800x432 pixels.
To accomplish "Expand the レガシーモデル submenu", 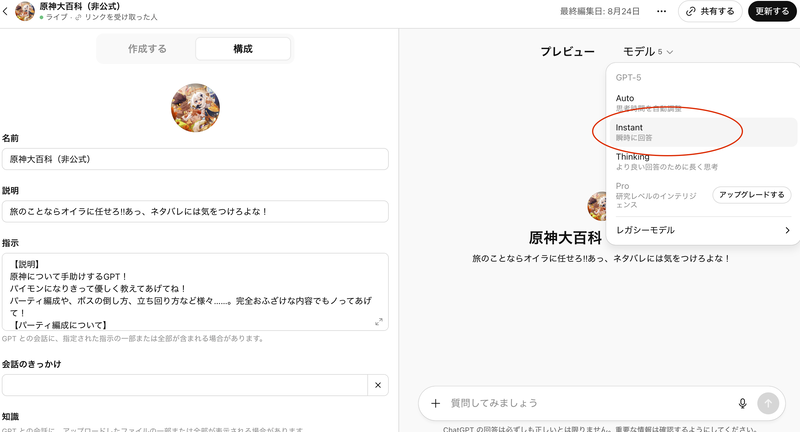I will (703, 230).
